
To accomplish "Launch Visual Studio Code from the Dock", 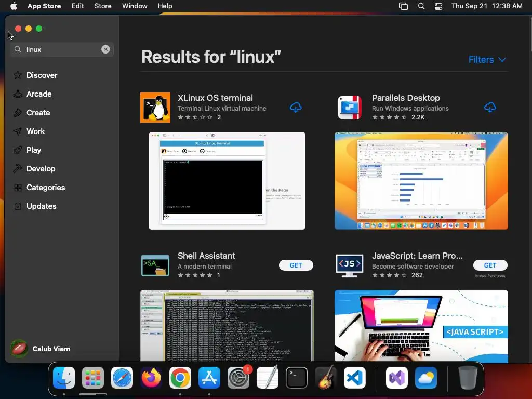I will pyautogui.click(x=354, y=378).
